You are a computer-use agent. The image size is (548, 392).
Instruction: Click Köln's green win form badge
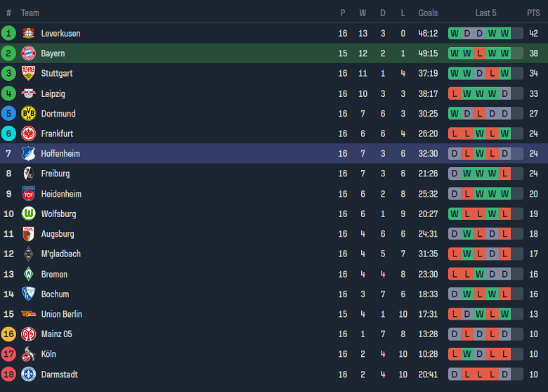tap(467, 355)
